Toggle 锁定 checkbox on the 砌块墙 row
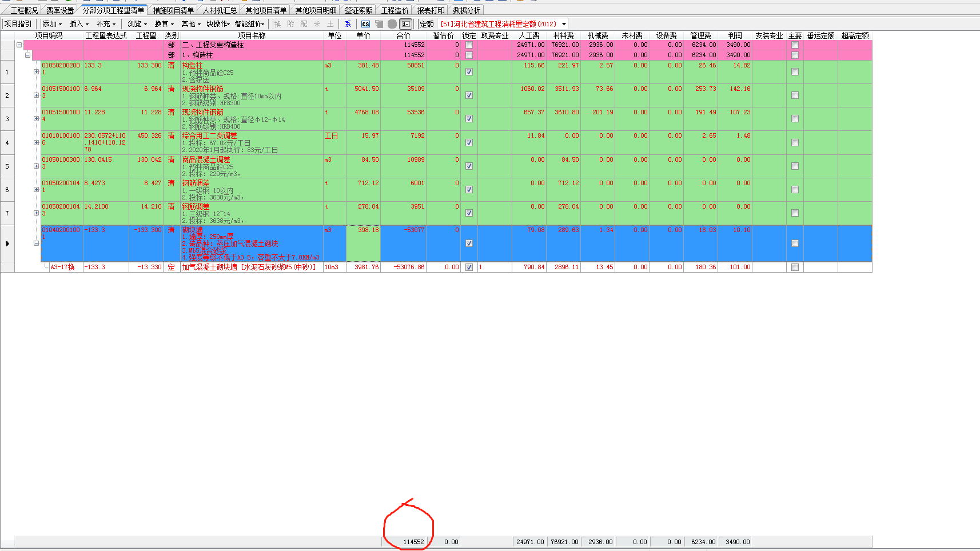980x551 pixels. pyautogui.click(x=469, y=243)
